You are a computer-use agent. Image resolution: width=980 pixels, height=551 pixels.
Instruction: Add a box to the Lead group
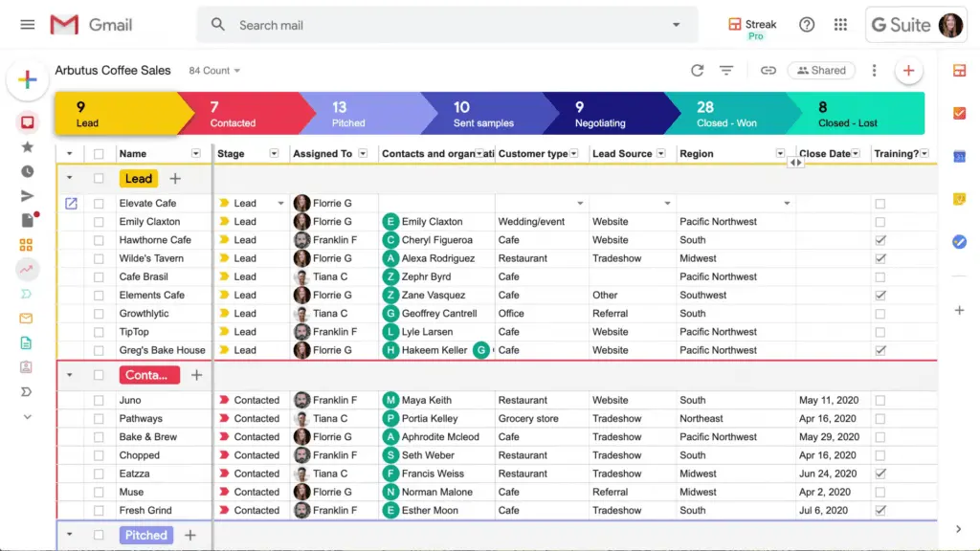(x=175, y=179)
